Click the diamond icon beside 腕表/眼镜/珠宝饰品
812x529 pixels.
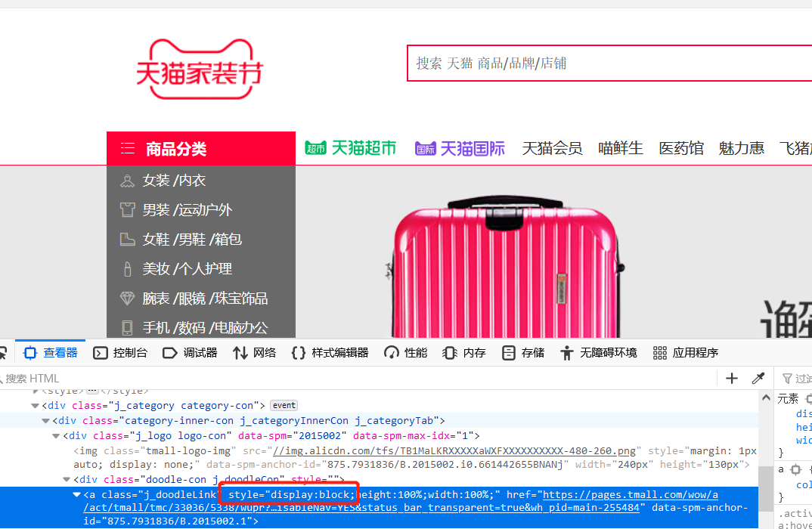[x=127, y=299]
